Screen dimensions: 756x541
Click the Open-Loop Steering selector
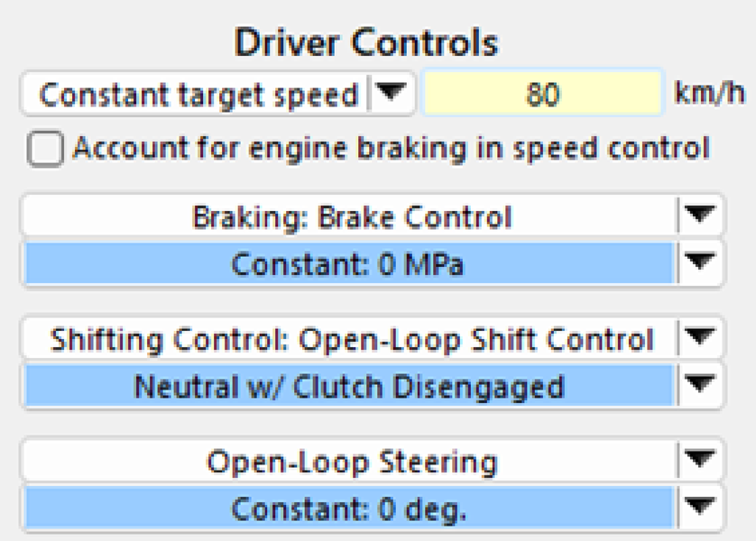pos(350,463)
